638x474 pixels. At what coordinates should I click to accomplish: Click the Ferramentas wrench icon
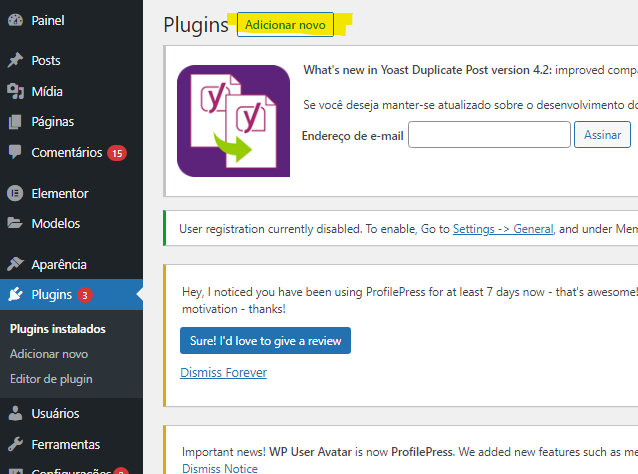pyautogui.click(x=15, y=444)
